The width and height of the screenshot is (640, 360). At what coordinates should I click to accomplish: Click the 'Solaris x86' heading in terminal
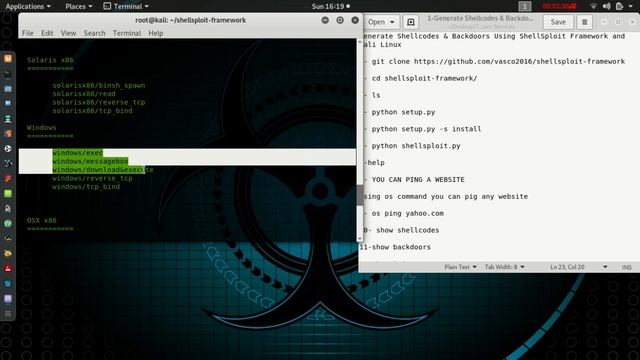click(x=50, y=60)
